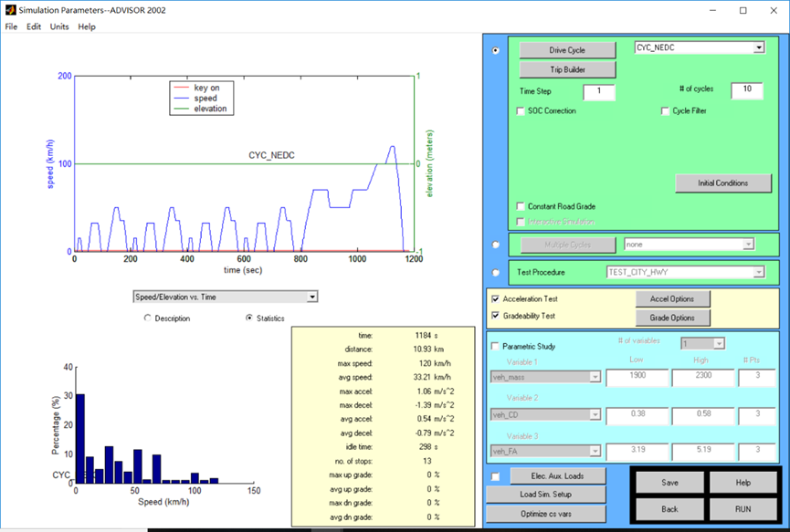Open Initial Conditions settings

[722, 183]
